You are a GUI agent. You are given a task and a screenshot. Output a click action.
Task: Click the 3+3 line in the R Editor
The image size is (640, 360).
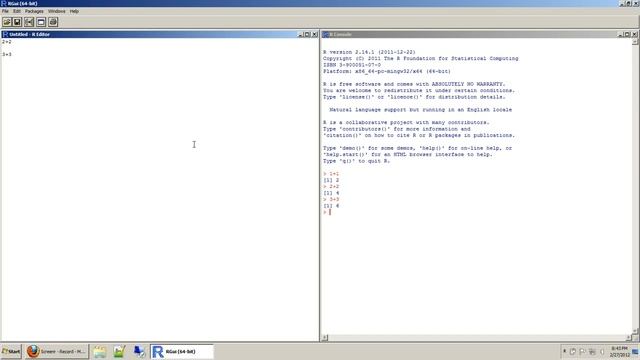click(x=7, y=54)
